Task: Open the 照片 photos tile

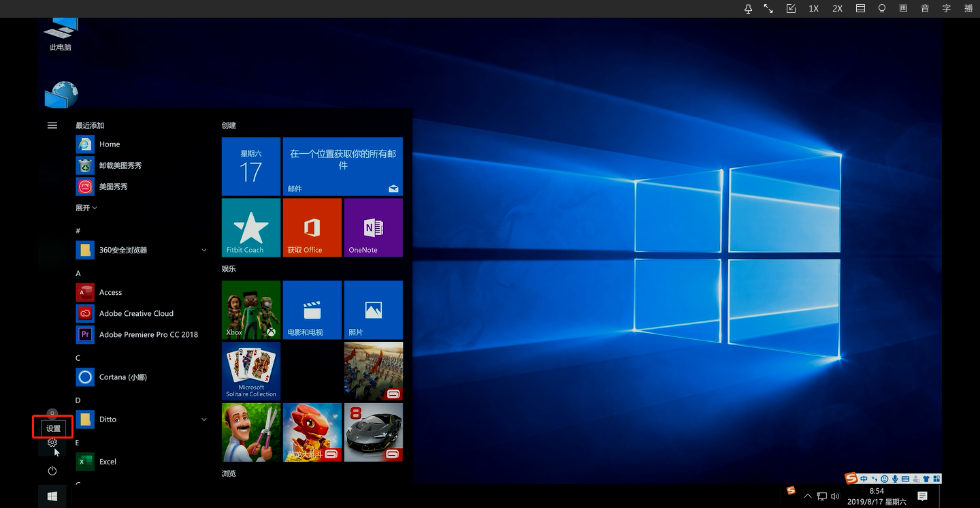Action: pos(374,310)
